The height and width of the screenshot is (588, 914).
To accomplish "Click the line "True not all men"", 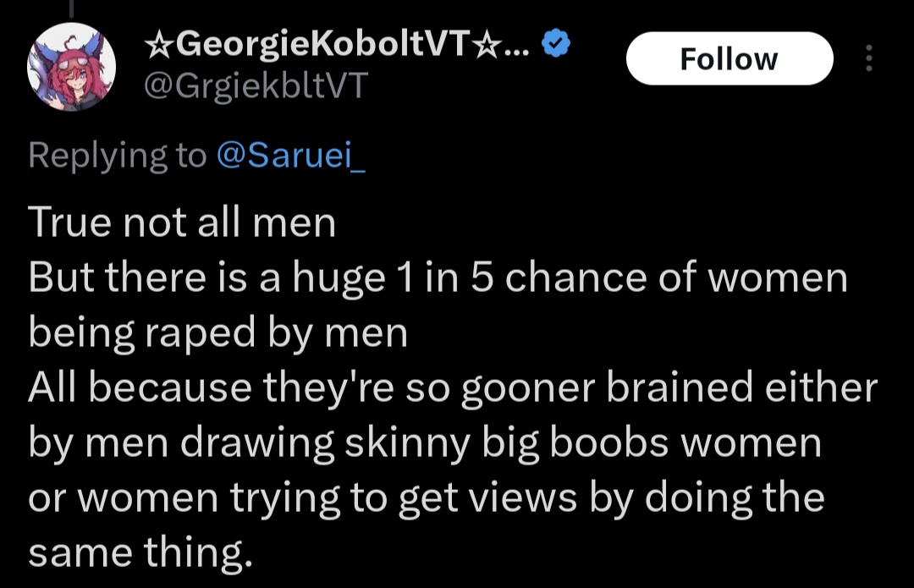I will [182, 223].
